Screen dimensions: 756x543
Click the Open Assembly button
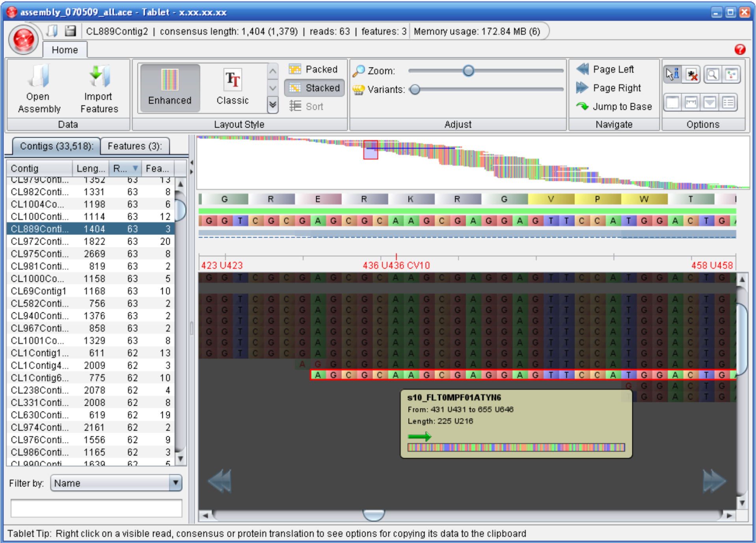[39, 88]
